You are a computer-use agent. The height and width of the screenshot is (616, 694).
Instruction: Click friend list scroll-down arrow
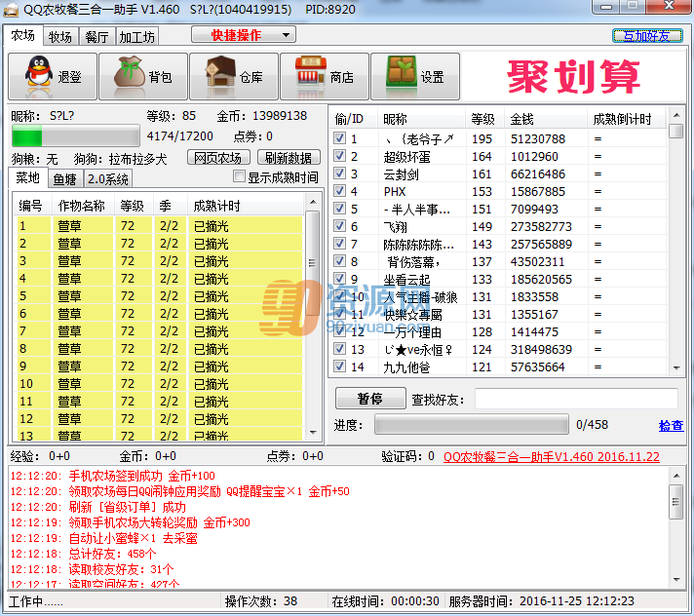coord(676,368)
